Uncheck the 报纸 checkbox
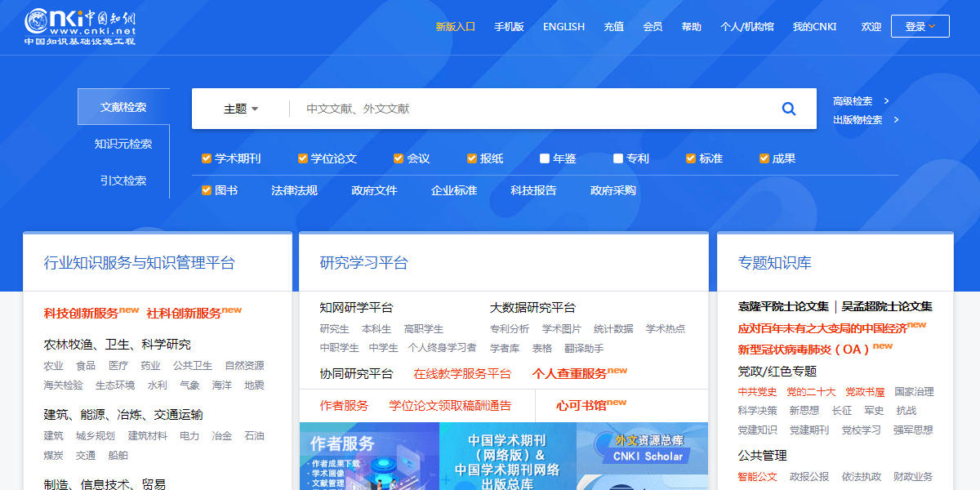 coord(472,158)
